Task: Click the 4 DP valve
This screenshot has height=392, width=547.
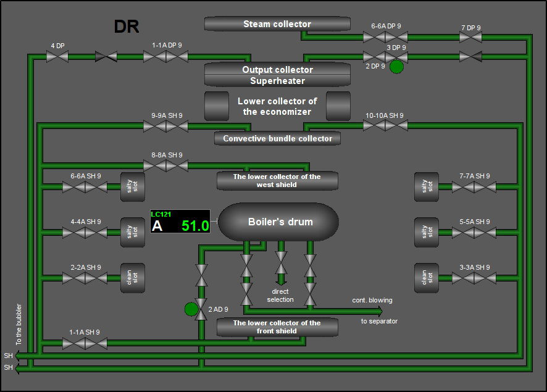Action: click(57, 56)
